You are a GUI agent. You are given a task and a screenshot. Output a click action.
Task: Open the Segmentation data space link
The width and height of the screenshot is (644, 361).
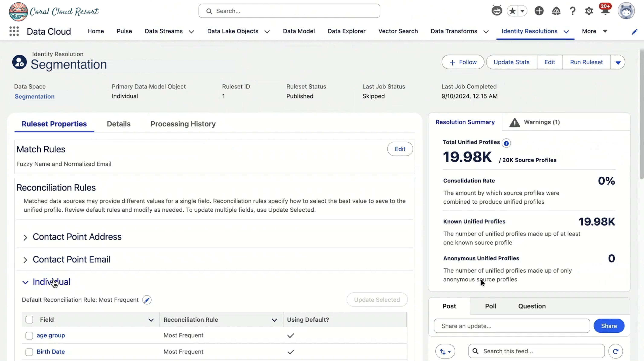(x=35, y=97)
